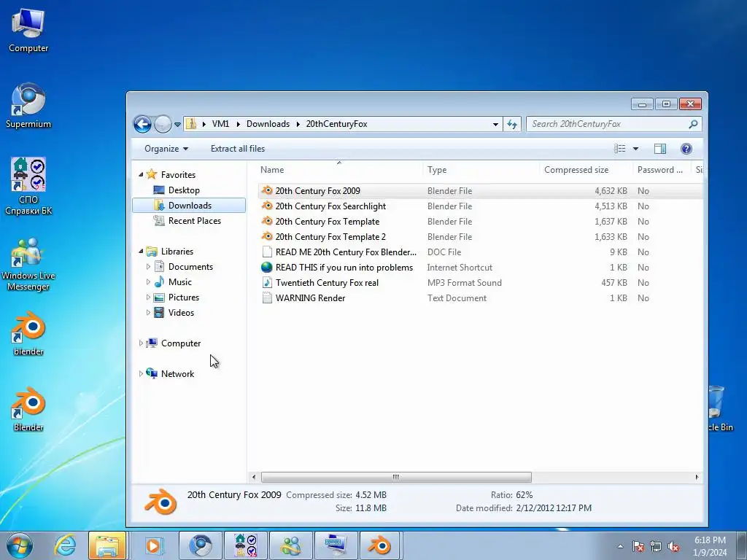
Task: Click VM1 in the address breadcrumb
Action: click(220, 124)
